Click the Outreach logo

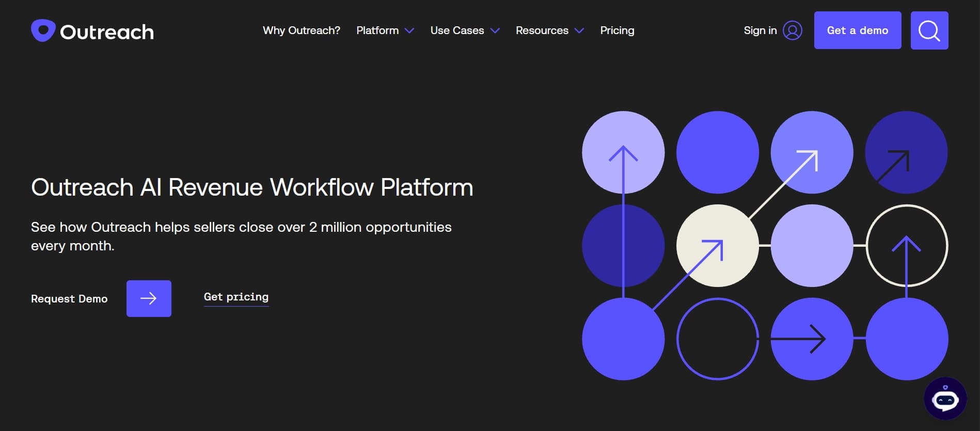click(x=92, y=31)
